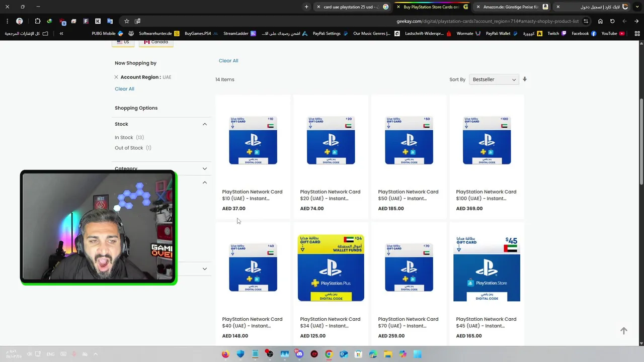Screen dimensions: 644x362
Task: Open Google Chrome from the taskbar
Action: (x=329, y=354)
